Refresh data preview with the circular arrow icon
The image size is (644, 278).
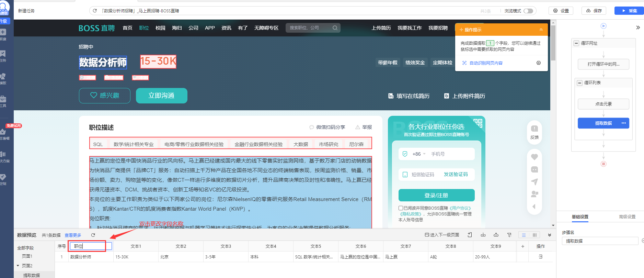pyautogui.click(x=93, y=235)
